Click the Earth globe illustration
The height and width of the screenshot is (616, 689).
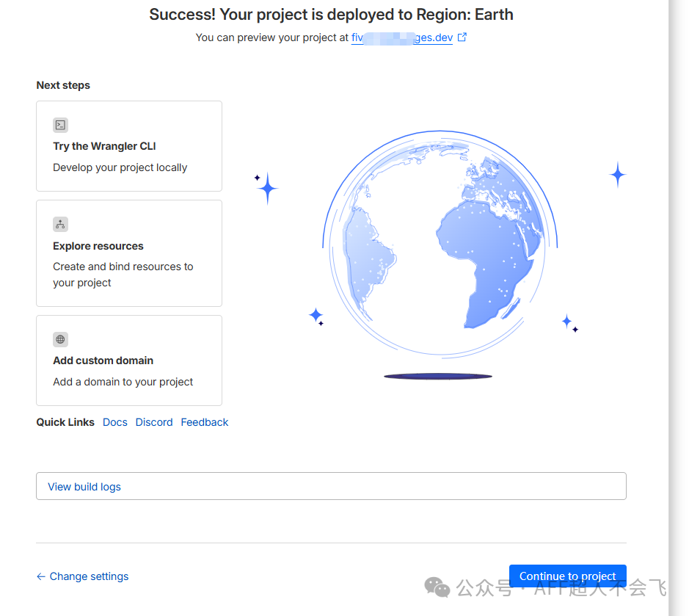[x=439, y=251]
